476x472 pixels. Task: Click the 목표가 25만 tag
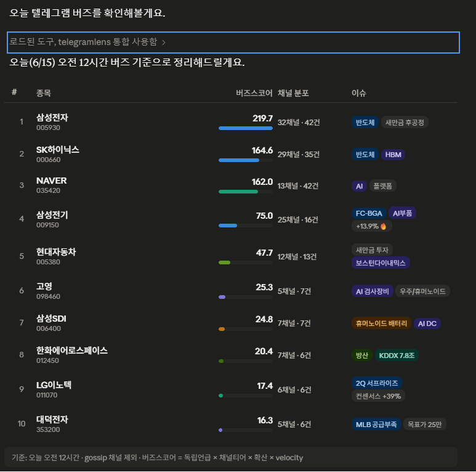pyautogui.click(x=425, y=425)
